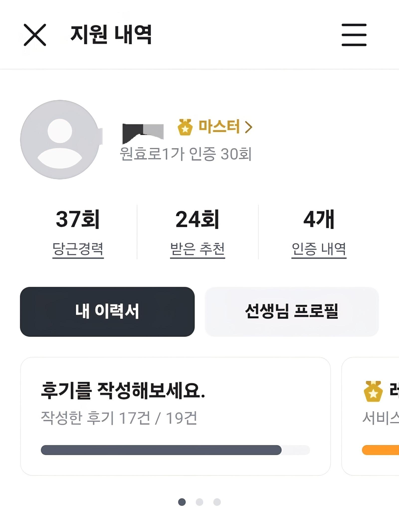Tap the 24회 recommendations count
Screen dimensions: 399x532
pos(198,219)
